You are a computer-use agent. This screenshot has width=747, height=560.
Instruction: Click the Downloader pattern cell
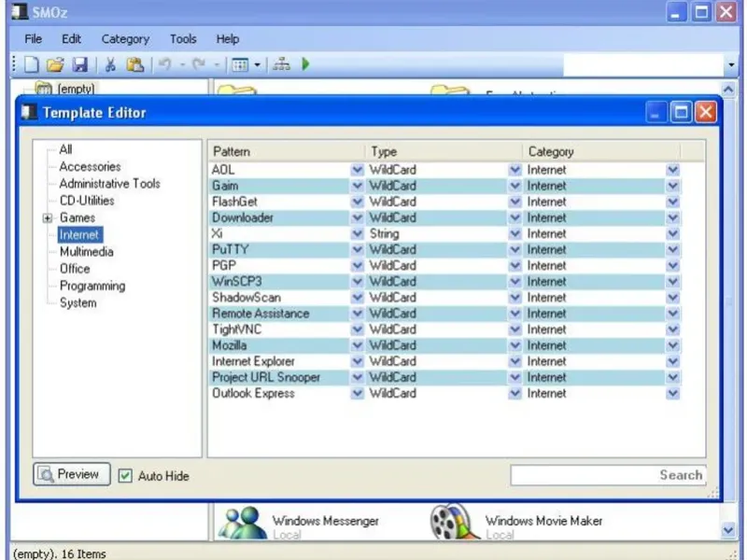[279, 217]
